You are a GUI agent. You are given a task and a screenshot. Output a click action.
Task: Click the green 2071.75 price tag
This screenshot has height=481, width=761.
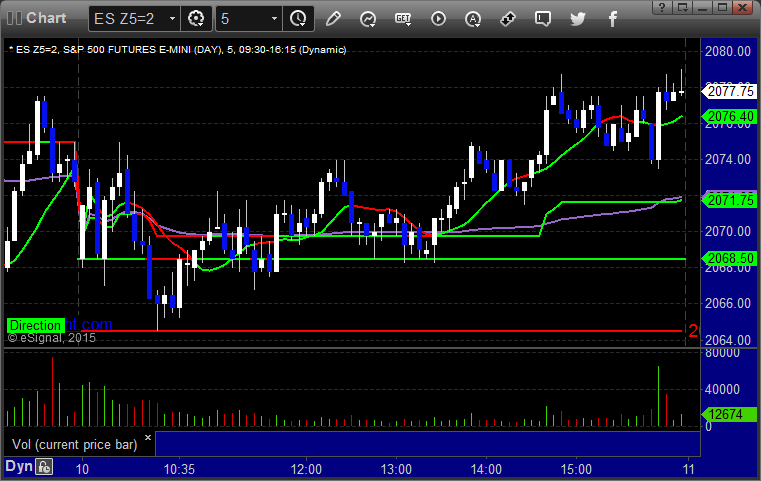pos(730,200)
